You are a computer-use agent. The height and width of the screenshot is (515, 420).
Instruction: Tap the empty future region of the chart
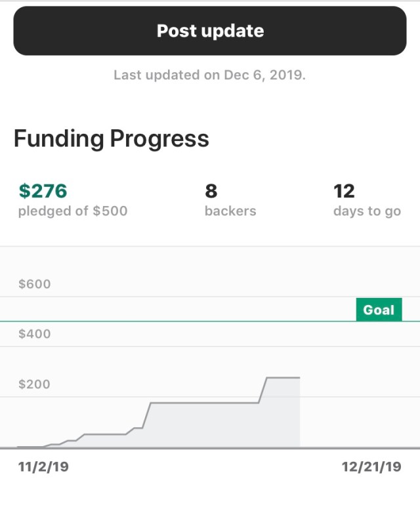(358, 407)
